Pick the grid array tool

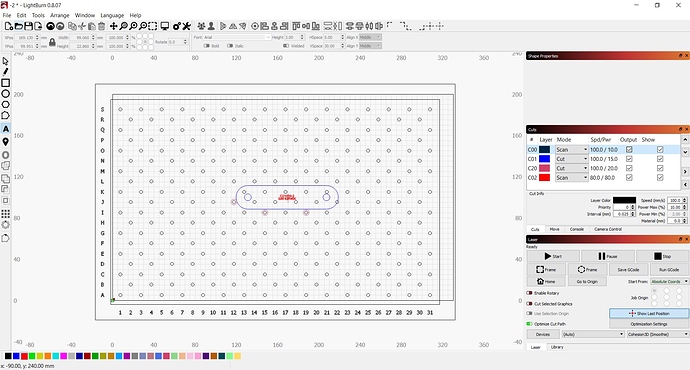click(5, 214)
